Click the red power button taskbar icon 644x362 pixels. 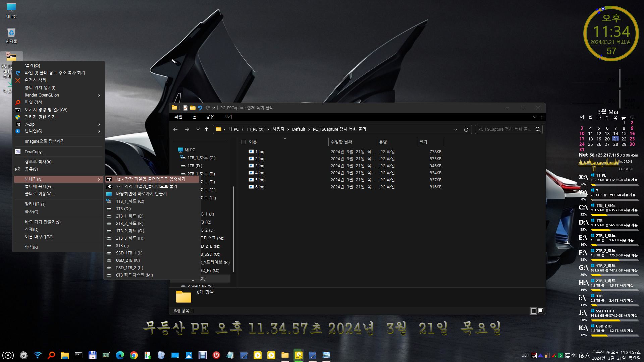[216, 355]
